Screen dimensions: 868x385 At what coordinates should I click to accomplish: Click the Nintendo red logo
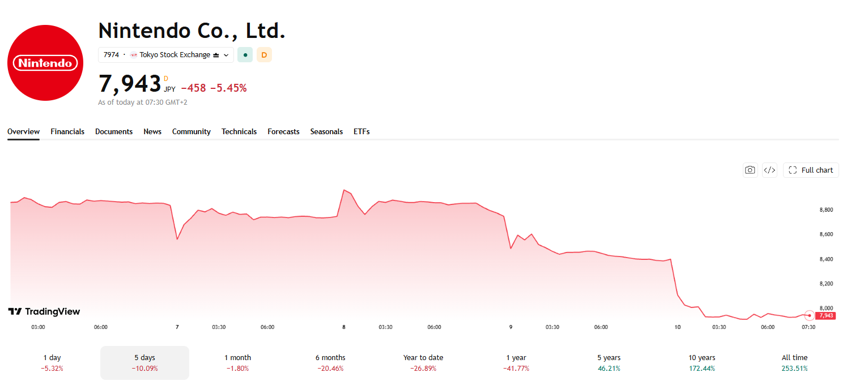[45, 63]
